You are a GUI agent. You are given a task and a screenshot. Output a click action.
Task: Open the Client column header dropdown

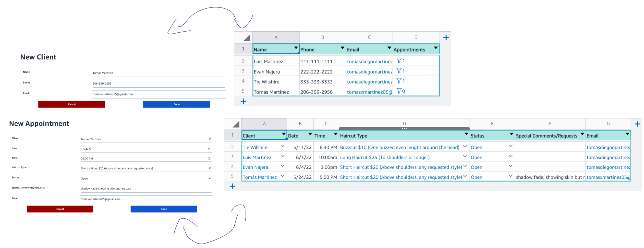(x=283, y=134)
